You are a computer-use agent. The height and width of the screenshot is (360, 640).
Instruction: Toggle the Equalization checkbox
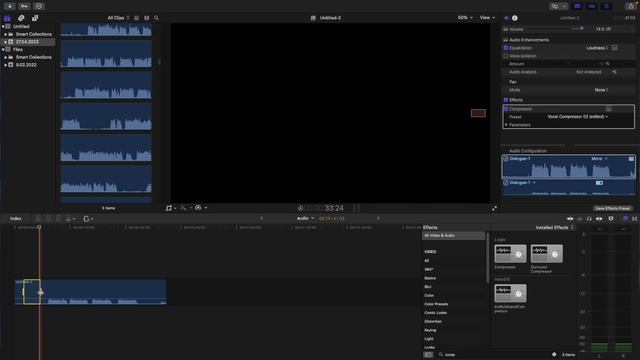(506, 48)
